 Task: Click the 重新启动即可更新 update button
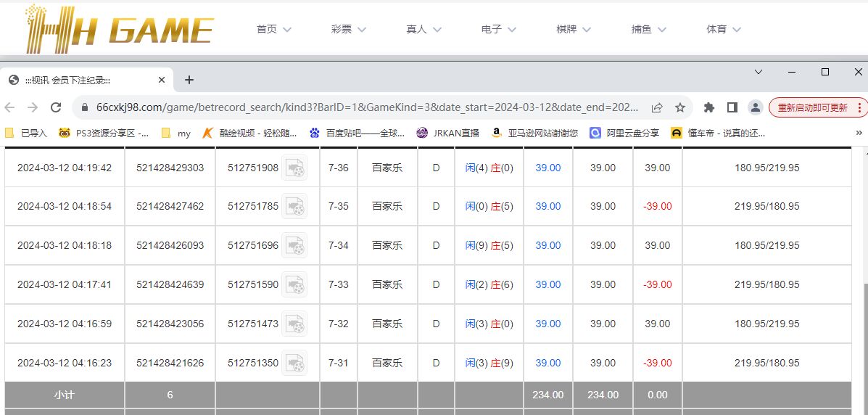point(812,107)
